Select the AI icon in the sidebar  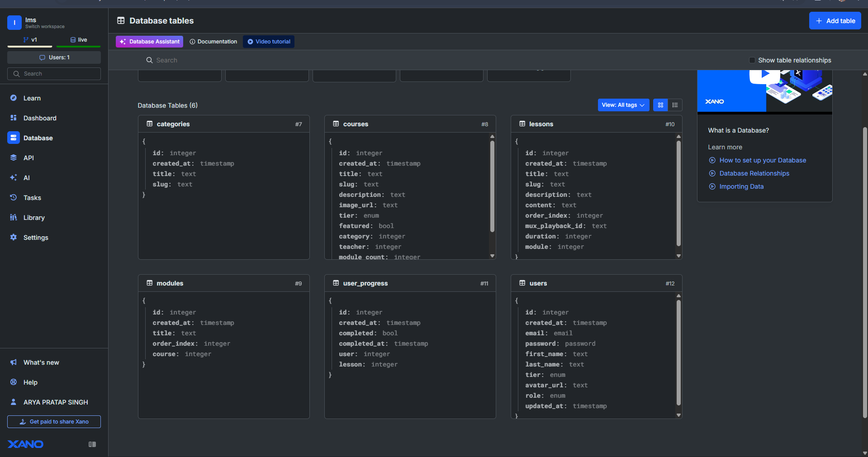14,178
